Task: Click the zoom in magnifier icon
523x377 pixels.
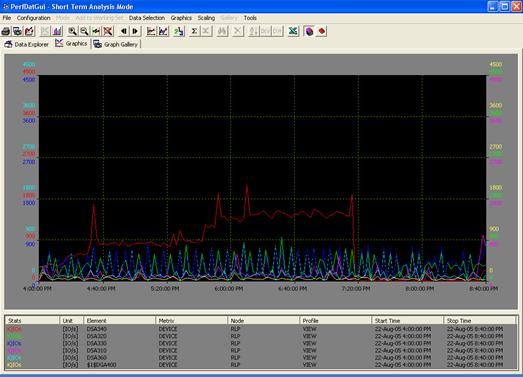Action: coord(72,31)
